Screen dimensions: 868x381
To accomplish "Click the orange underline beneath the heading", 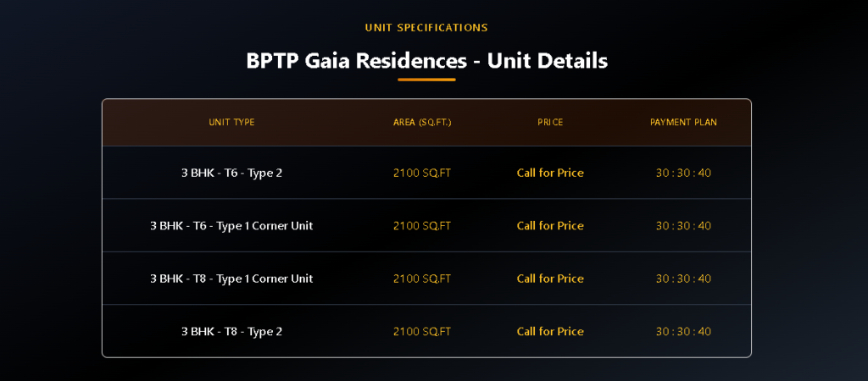I will coord(426,80).
